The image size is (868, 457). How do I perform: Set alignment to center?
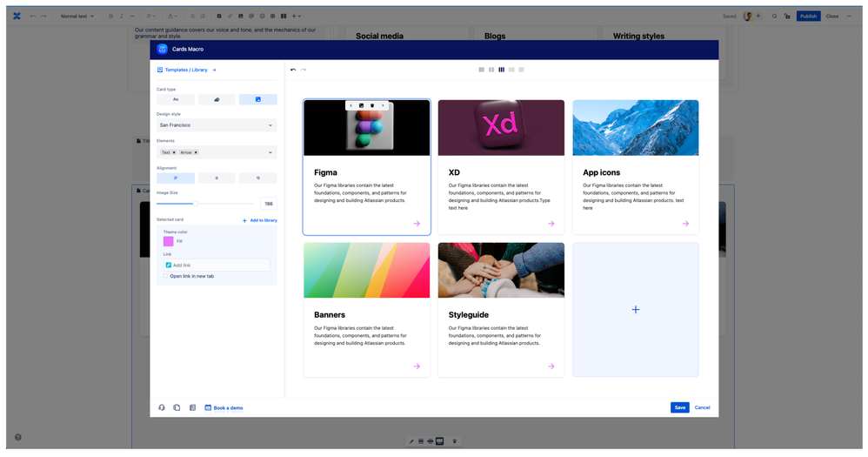point(217,178)
